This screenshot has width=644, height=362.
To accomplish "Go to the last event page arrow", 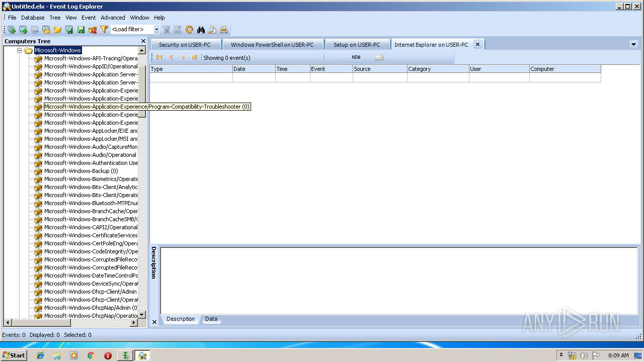I will (x=194, y=57).
